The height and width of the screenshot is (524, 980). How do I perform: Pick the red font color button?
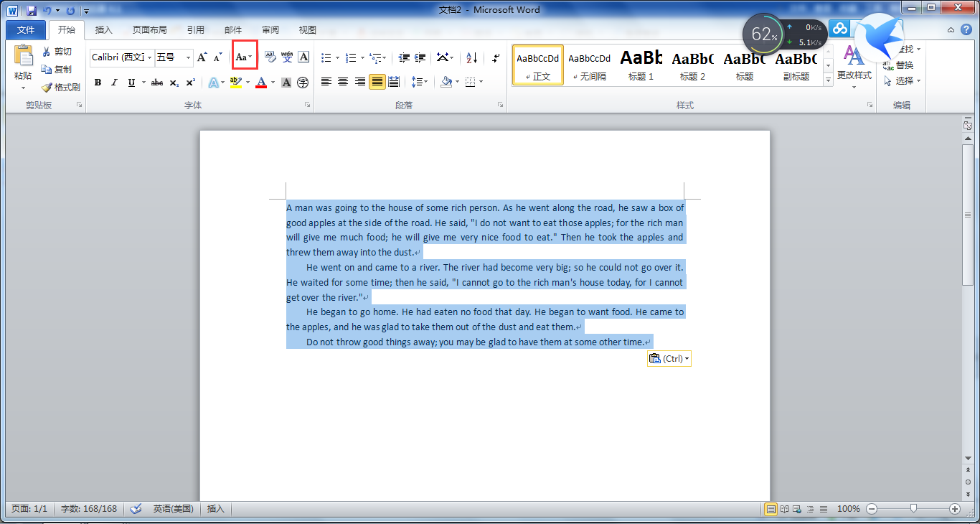[x=260, y=83]
